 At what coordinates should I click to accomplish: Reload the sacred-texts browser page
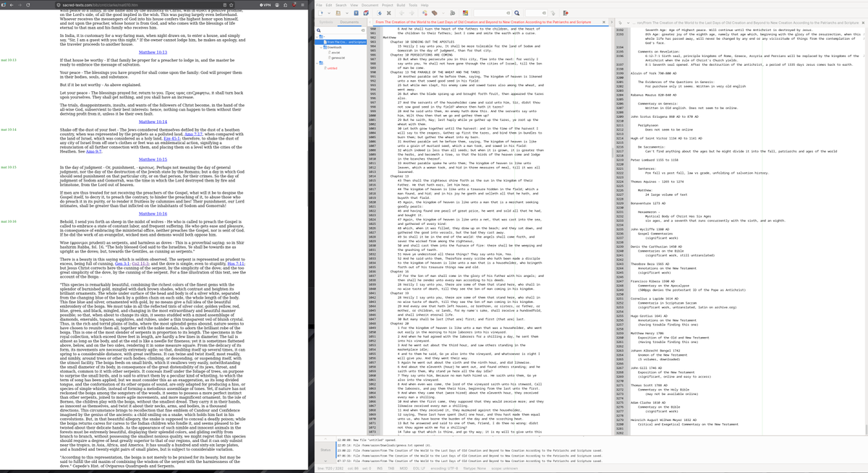[28, 5]
